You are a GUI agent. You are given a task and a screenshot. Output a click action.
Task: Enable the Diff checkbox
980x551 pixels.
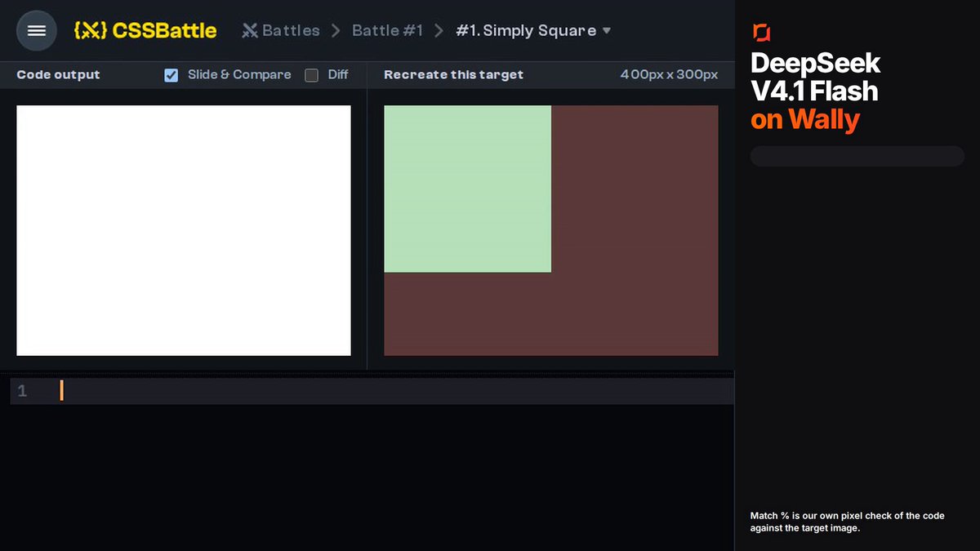(311, 75)
